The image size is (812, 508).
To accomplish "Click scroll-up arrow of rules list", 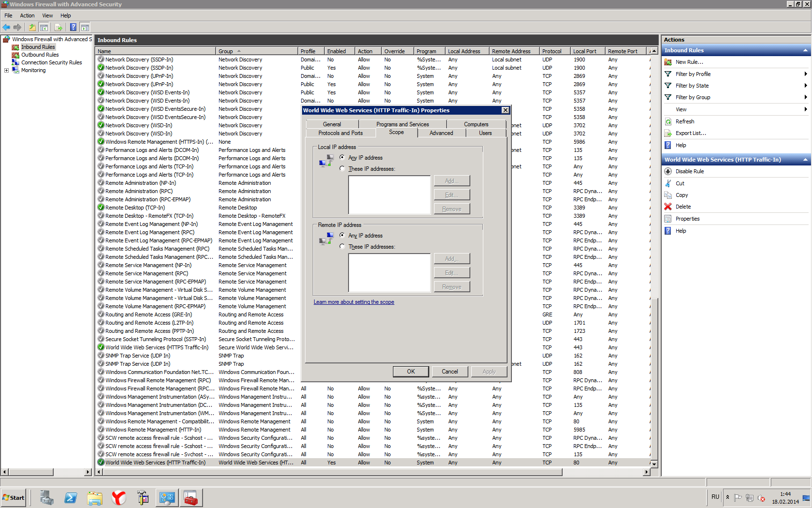I will pos(654,51).
